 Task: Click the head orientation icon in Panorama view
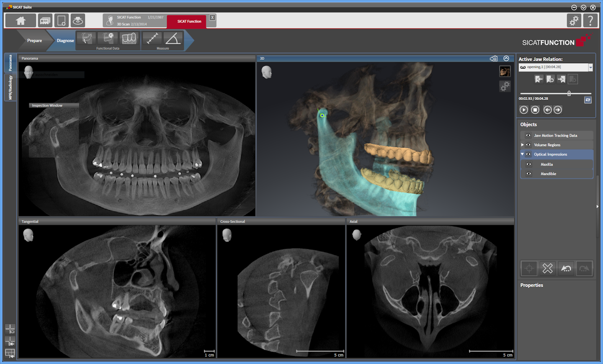pos(28,72)
